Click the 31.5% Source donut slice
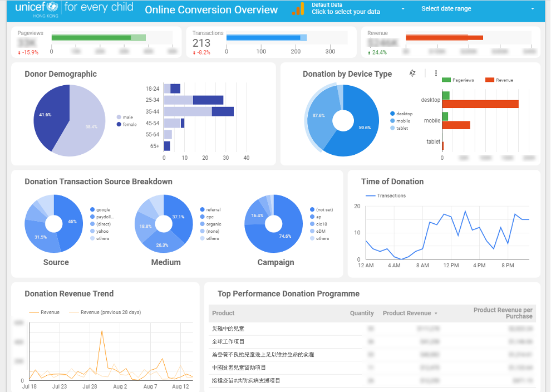The width and height of the screenshot is (551, 392). point(41,237)
